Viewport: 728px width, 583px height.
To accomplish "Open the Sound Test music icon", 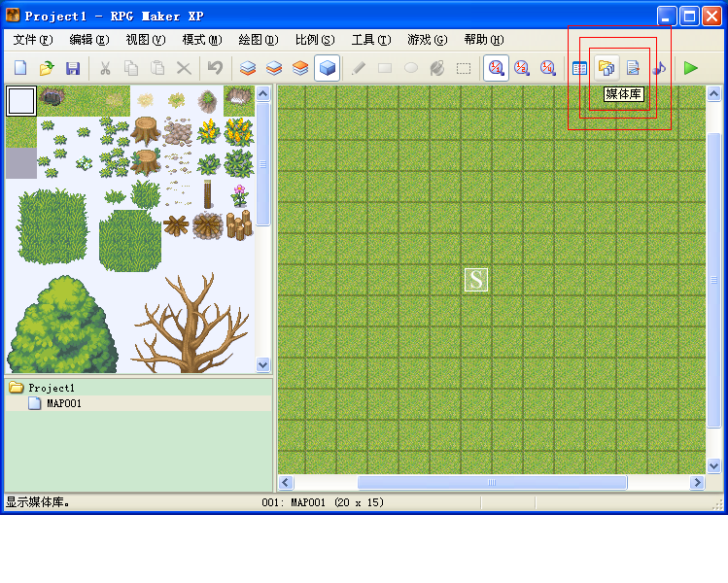I will tap(659, 68).
